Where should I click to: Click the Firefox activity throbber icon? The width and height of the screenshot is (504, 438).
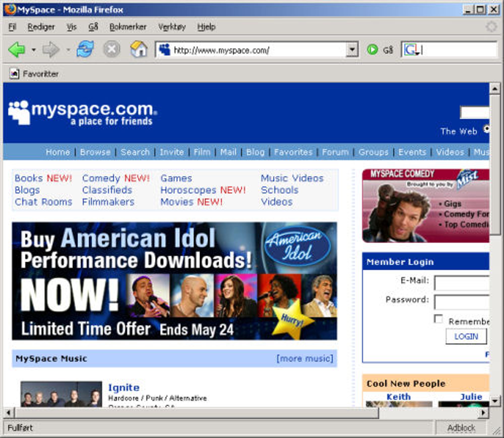pyautogui.click(x=491, y=27)
